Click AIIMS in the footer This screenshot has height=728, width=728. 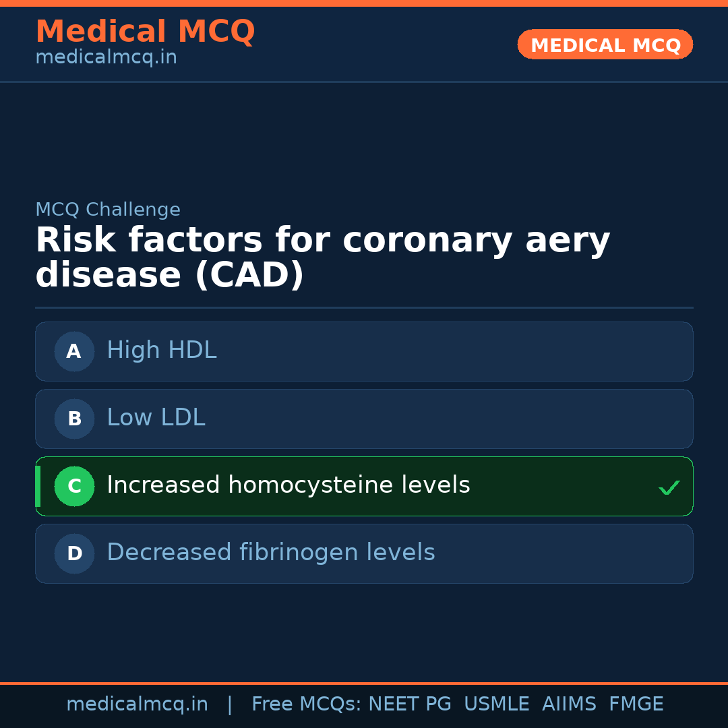[569, 704]
